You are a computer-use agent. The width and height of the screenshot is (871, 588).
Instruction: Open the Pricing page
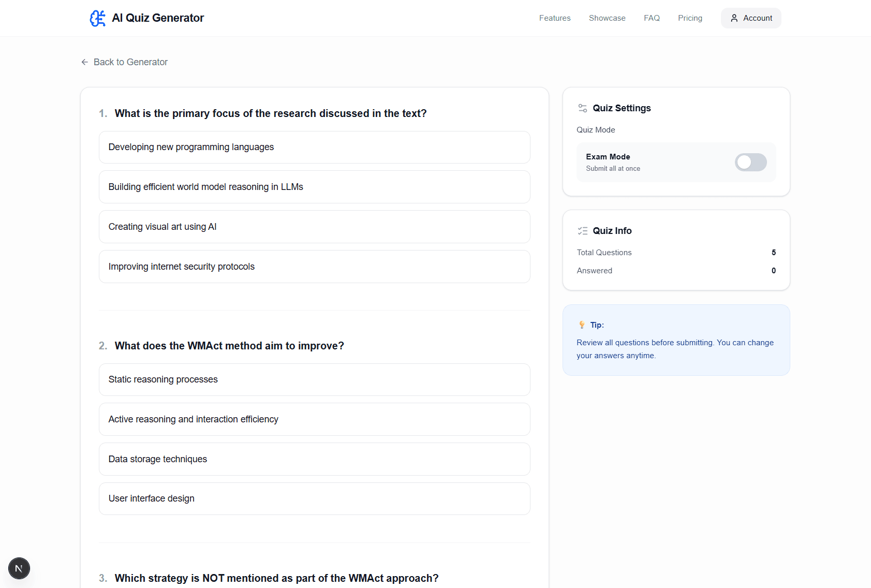click(690, 18)
